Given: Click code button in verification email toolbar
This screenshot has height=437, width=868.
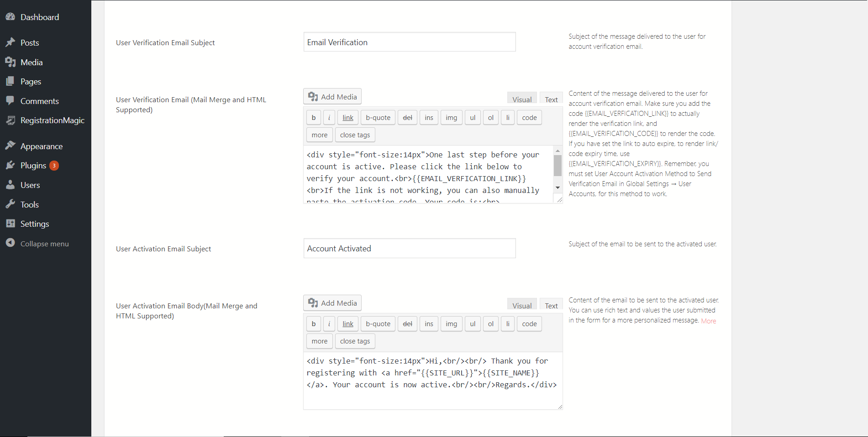Looking at the screenshot, I should 529,117.
